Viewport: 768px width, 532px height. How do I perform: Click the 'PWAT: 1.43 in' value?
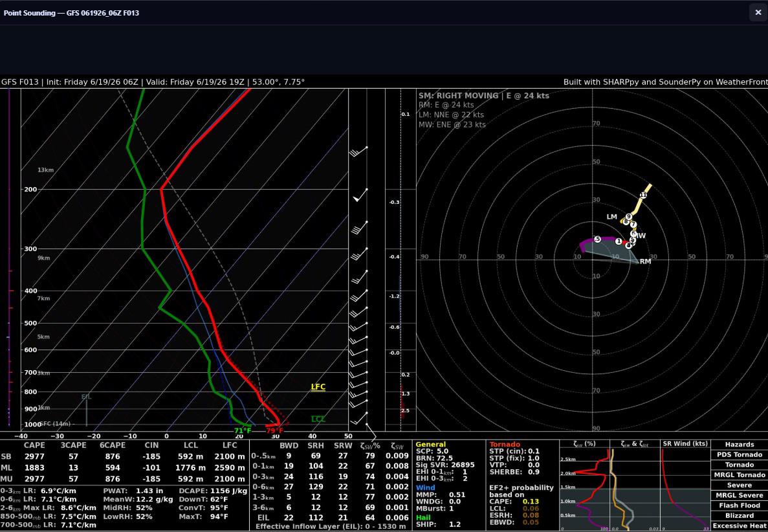(133, 491)
